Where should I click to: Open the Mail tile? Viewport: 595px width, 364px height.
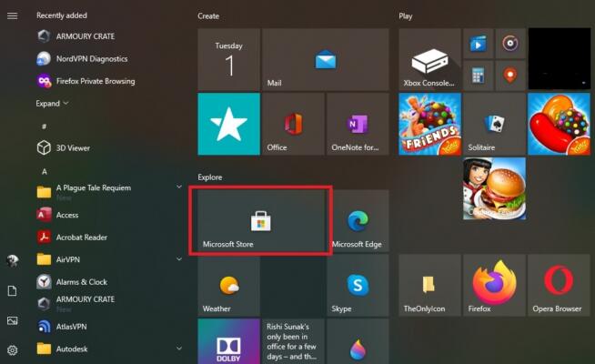click(x=326, y=59)
